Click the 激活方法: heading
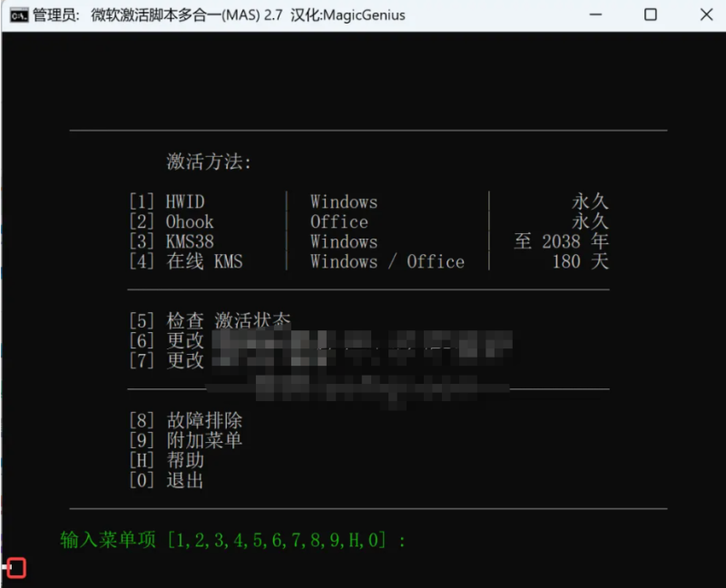This screenshot has width=726, height=588. (209, 162)
